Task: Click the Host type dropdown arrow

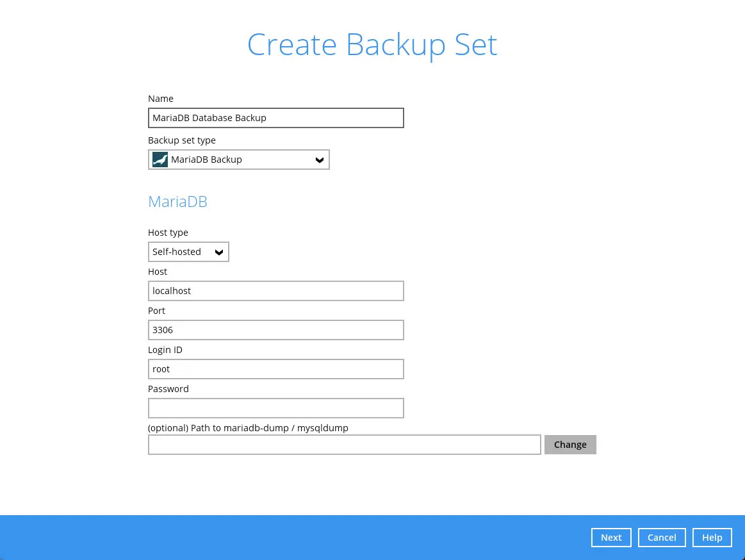Action: coord(219,252)
